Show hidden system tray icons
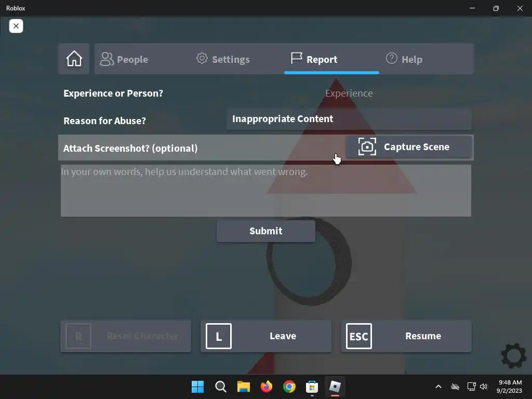 (438, 387)
